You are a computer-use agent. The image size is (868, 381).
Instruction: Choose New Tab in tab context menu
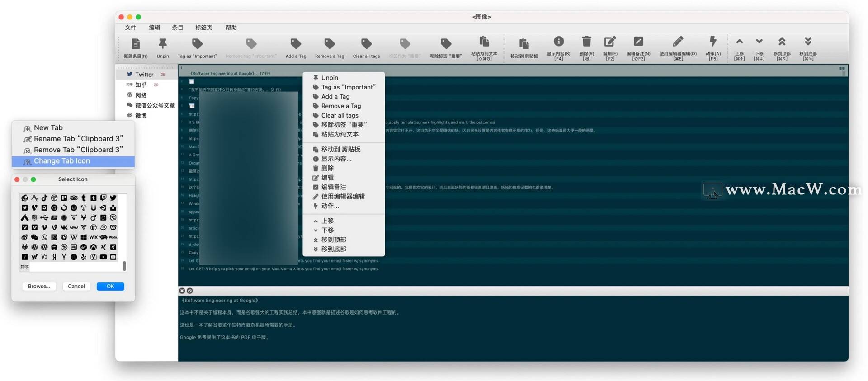73,128
